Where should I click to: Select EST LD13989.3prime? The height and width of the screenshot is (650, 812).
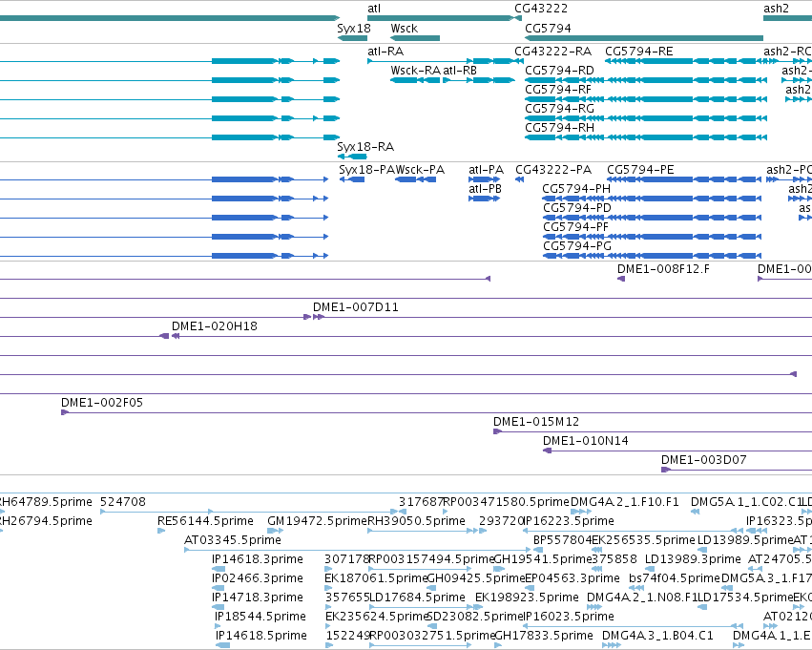point(693,560)
